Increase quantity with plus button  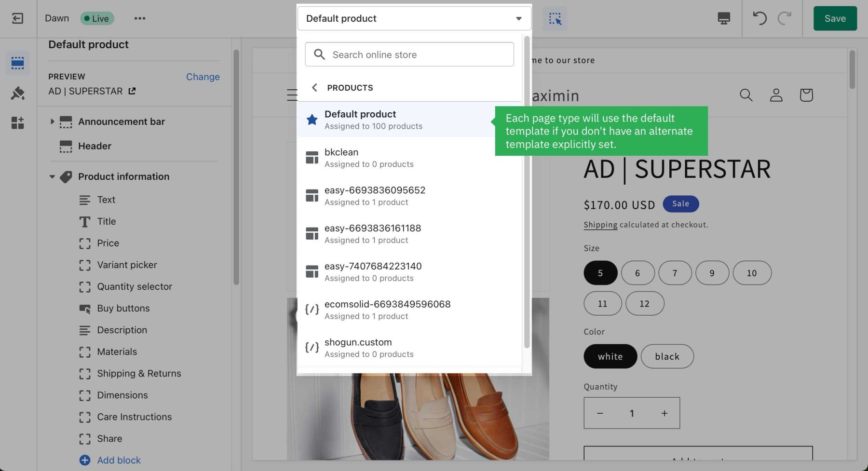pos(664,413)
